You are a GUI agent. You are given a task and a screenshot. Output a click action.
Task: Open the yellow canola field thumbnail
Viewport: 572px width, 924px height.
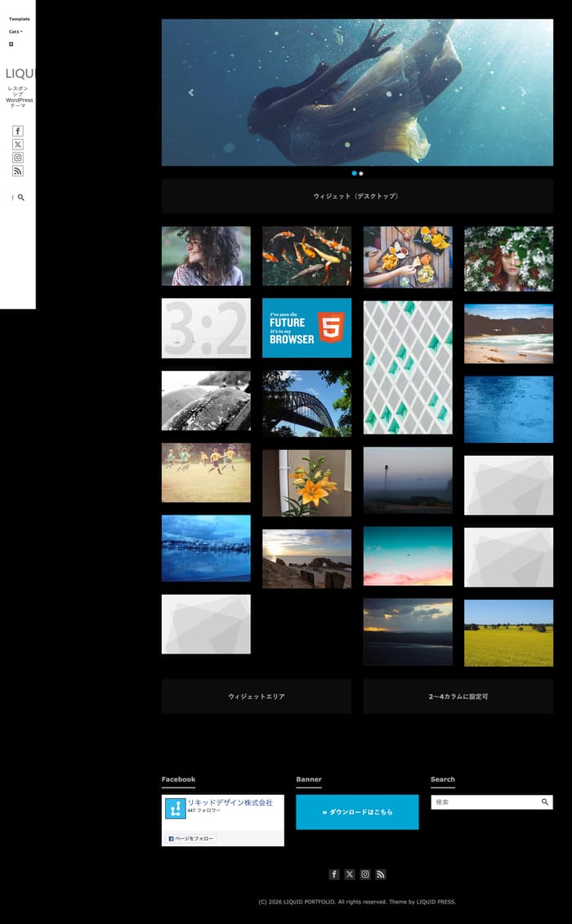click(508, 633)
